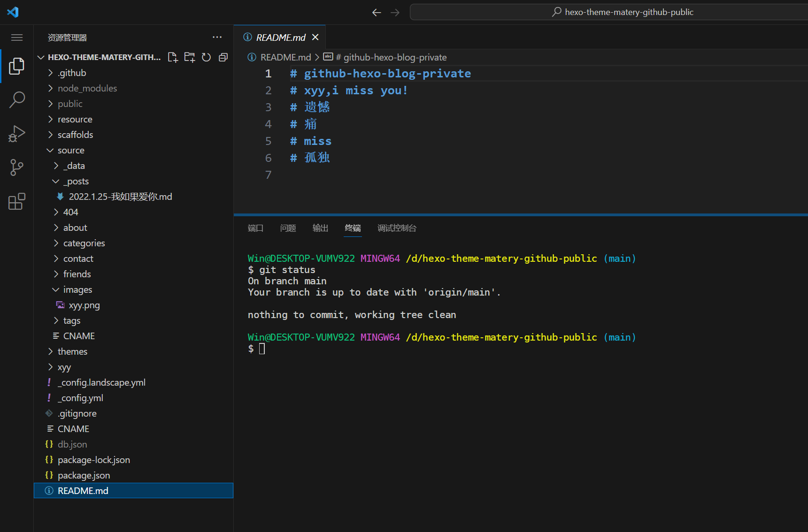Collapse the source folder
This screenshot has width=808, height=532.
[x=133, y=150]
